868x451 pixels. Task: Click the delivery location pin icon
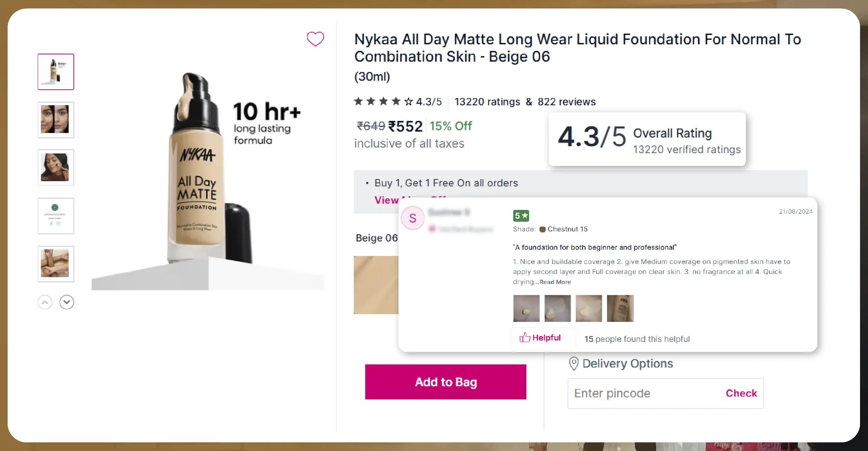point(574,363)
